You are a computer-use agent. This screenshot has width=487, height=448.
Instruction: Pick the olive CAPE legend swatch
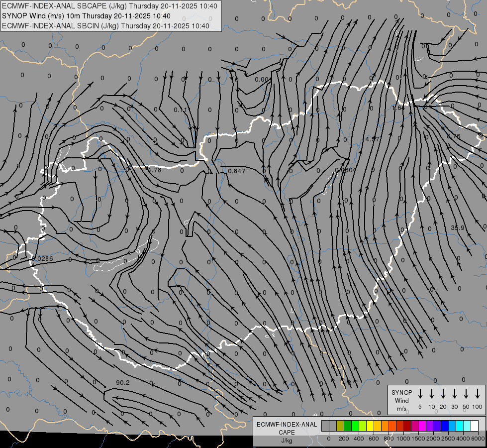[x=340, y=426]
